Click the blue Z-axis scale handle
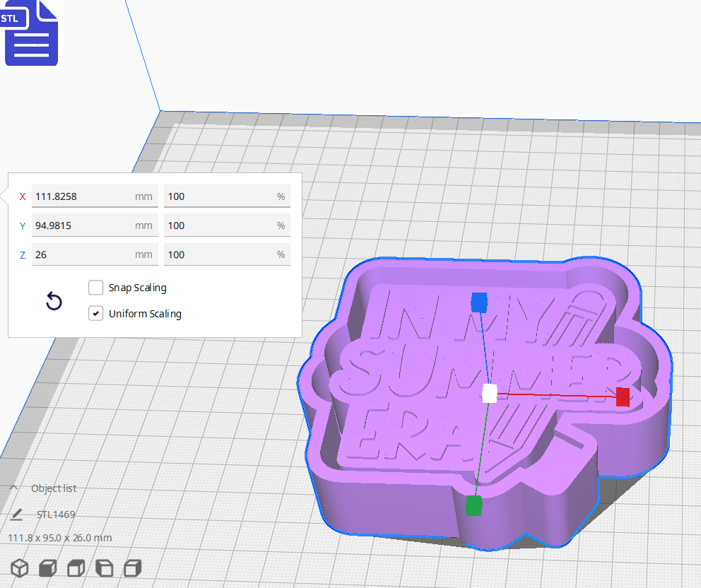This screenshot has height=588, width=701. (480, 302)
